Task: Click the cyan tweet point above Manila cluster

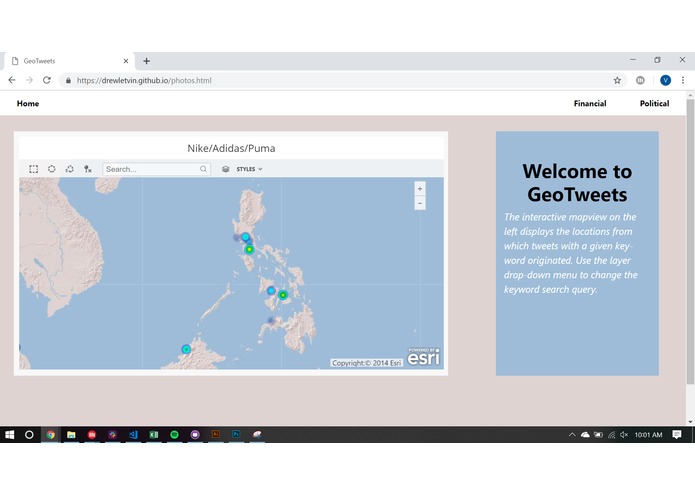Action: (x=245, y=237)
